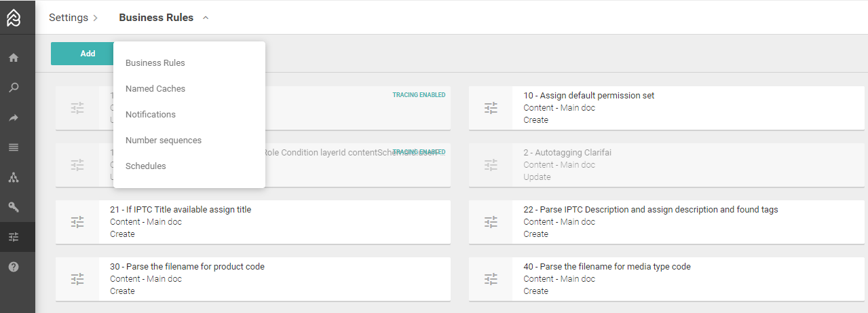Select the settings sliders sidebar icon

[x=14, y=237]
